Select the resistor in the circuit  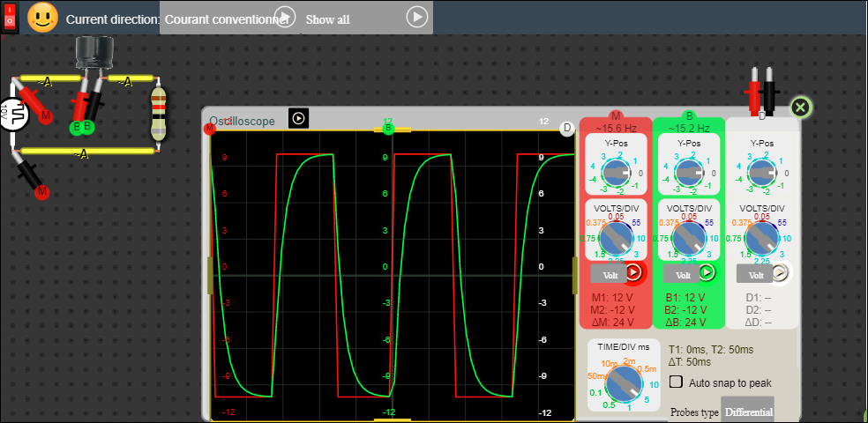[x=158, y=115]
